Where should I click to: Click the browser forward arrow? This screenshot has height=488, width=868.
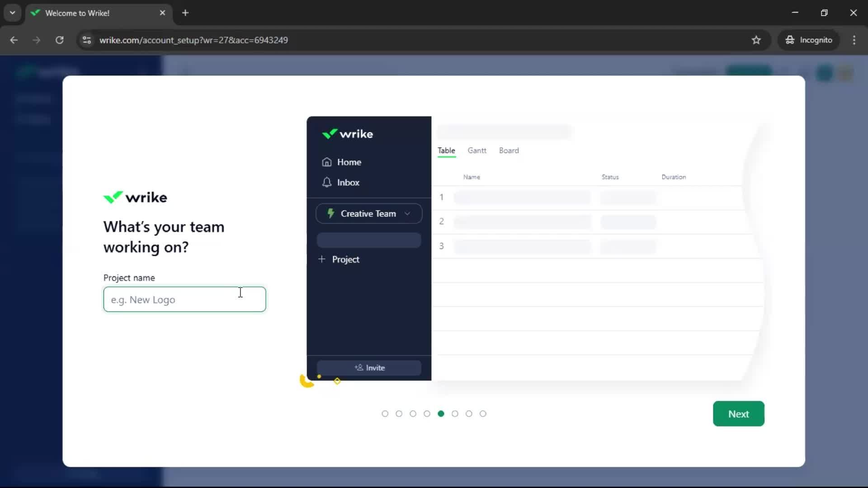36,40
